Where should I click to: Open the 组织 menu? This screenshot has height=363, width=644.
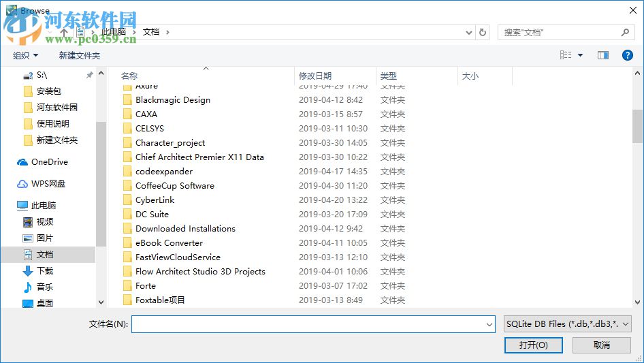point(25,55)
